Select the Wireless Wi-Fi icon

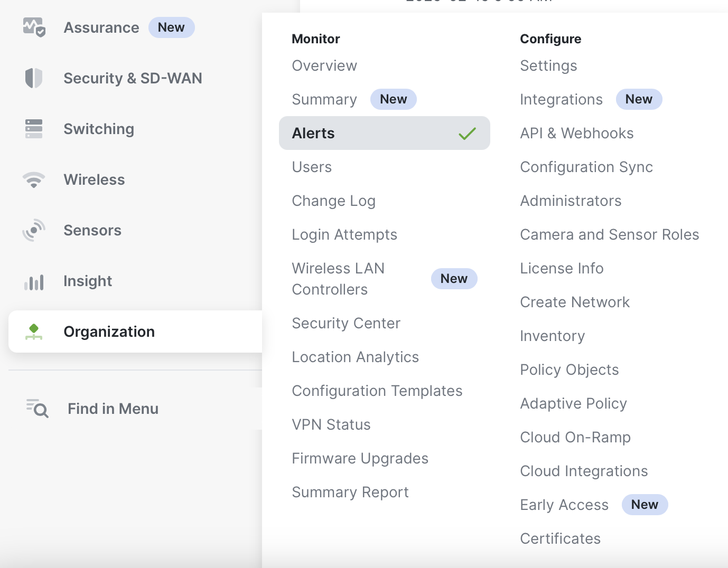tap(34, 179)
